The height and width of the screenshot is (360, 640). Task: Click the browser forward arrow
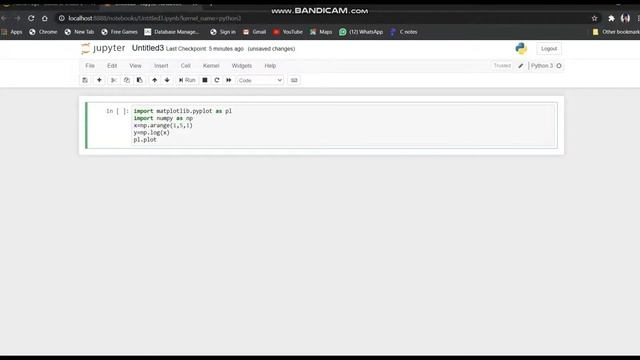point(17,18)
